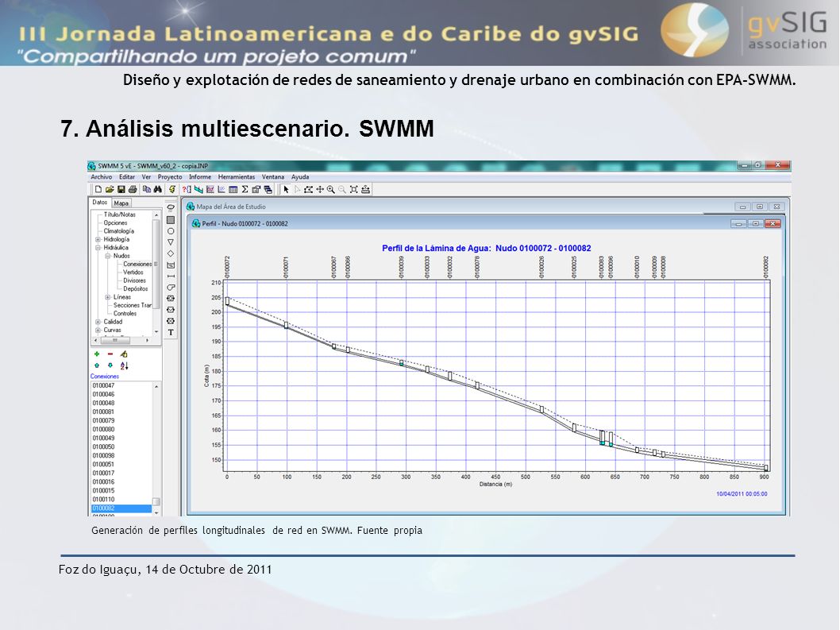The height and width of the screenshot is (630, 840).
Task: Click the Perfil window title bar
Action: click(487, 223)
